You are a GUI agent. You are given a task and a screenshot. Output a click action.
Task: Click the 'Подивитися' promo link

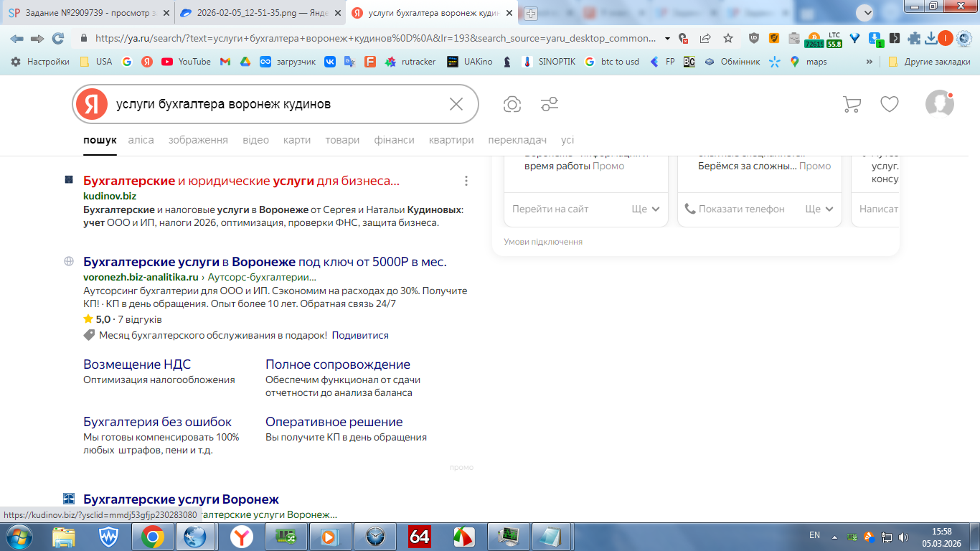click(360, 335)
